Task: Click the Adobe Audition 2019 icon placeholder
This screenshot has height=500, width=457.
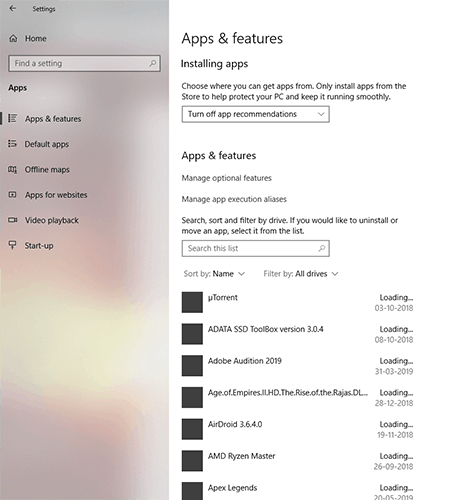Action: (192, 365)
